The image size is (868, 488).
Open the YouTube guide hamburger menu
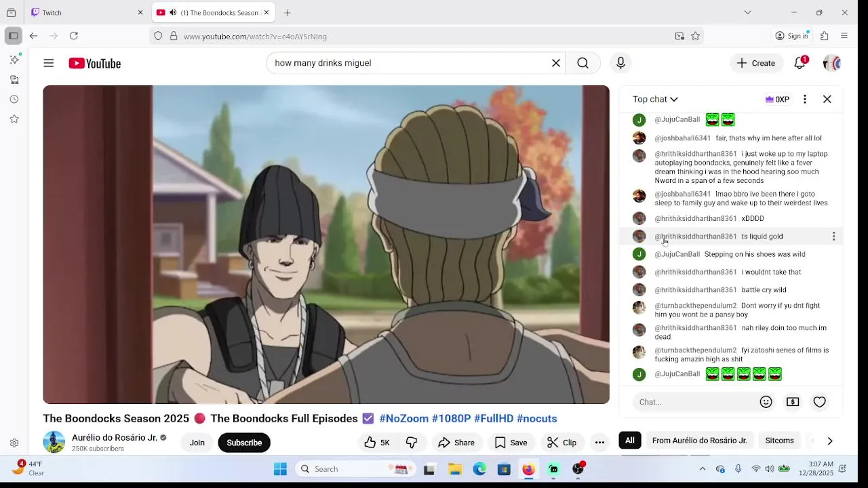point(48,63)
